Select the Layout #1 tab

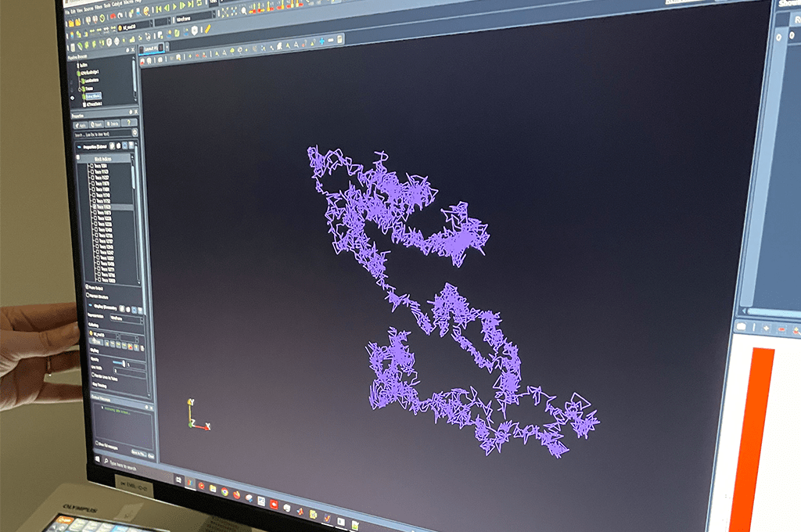tap(150, 49)
